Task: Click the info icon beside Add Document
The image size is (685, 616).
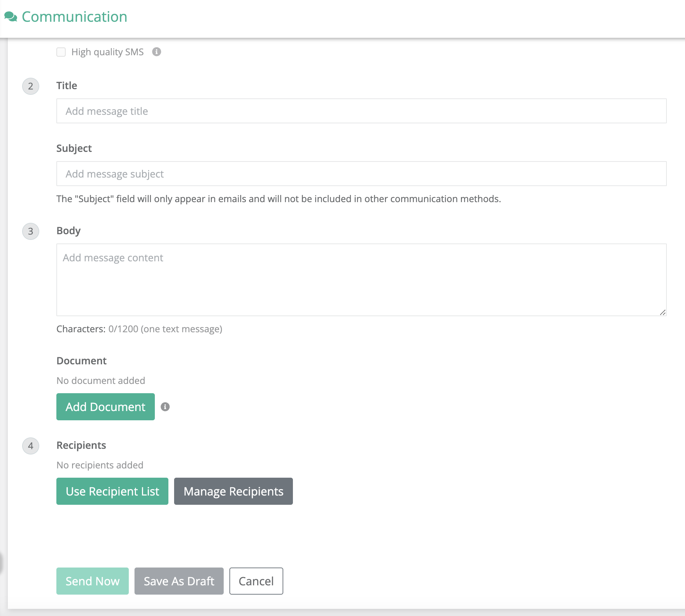Action: coord(165,406)
